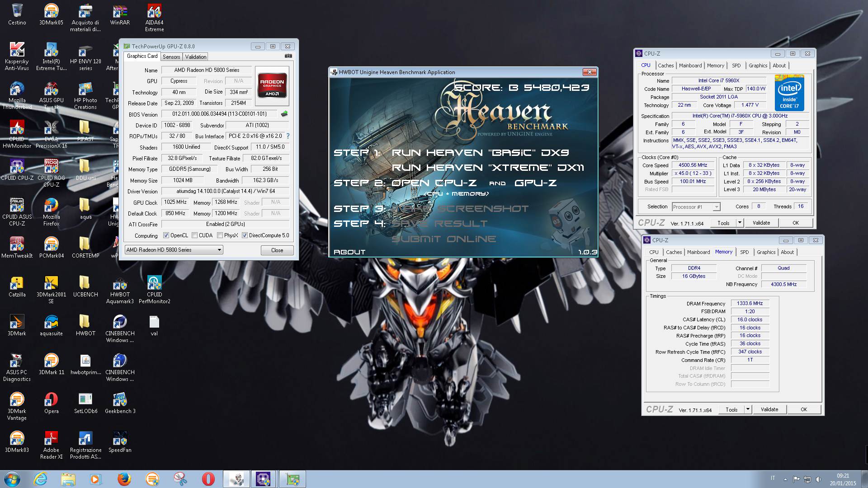Open HWBOT Aquamark3 shortcut

[120, 290]
